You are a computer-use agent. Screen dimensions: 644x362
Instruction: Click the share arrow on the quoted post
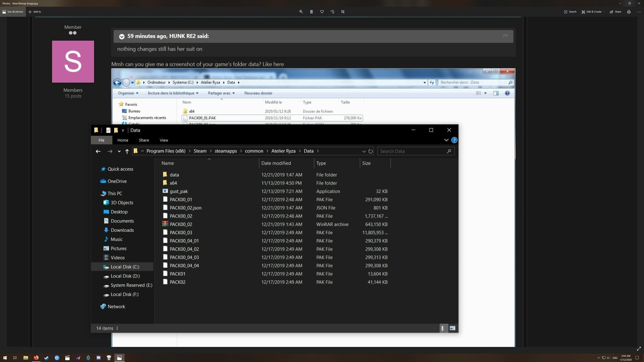tap(505, 36)
